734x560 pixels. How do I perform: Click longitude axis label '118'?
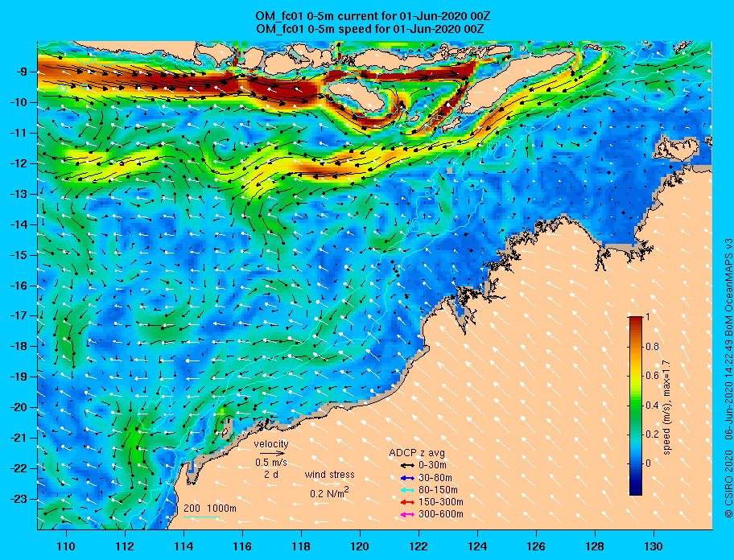pyautogui.click(x=301, y=546)
